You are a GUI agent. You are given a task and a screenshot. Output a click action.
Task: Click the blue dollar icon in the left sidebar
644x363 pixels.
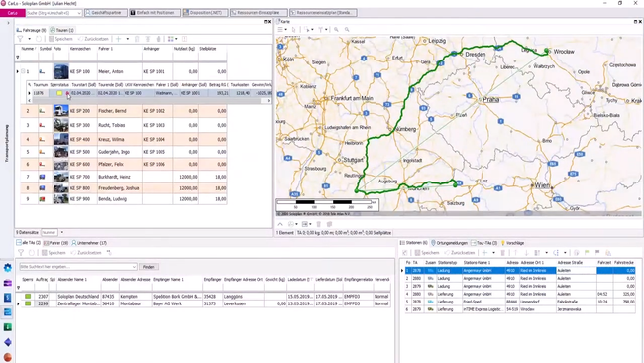point(7,298)
